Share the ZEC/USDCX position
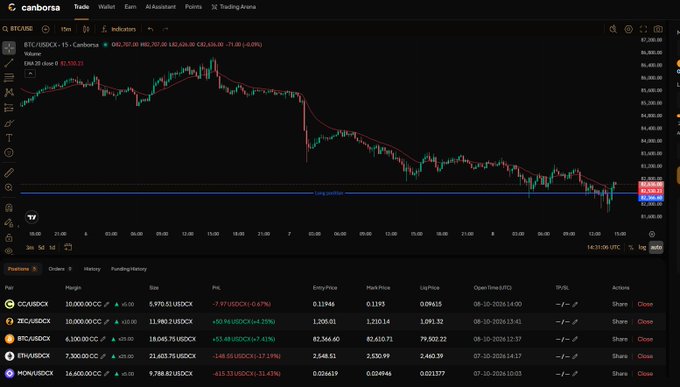 pos(620,321)
